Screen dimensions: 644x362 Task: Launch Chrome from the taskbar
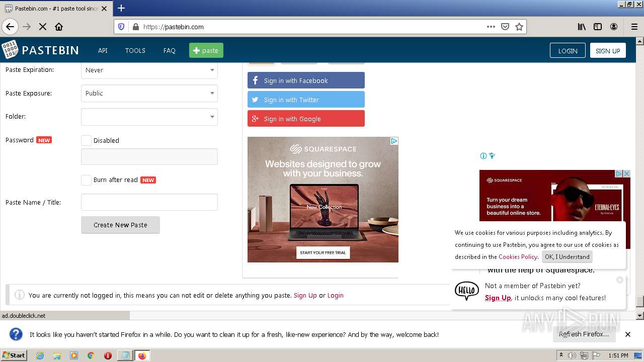coord(91,355)
